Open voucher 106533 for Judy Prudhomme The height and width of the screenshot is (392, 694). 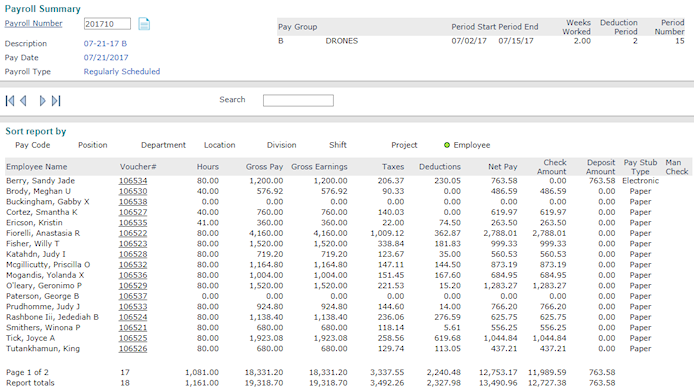pyautogui.click(x=133, y=307)
